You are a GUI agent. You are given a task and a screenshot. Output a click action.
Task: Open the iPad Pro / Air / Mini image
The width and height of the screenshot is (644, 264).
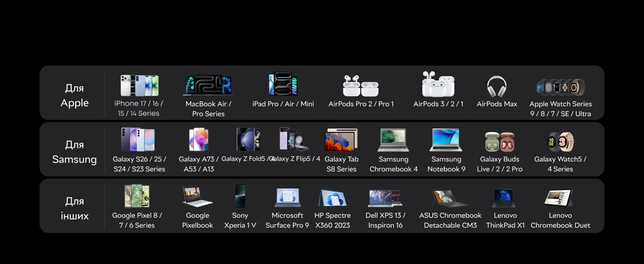[x=283, y=84]
